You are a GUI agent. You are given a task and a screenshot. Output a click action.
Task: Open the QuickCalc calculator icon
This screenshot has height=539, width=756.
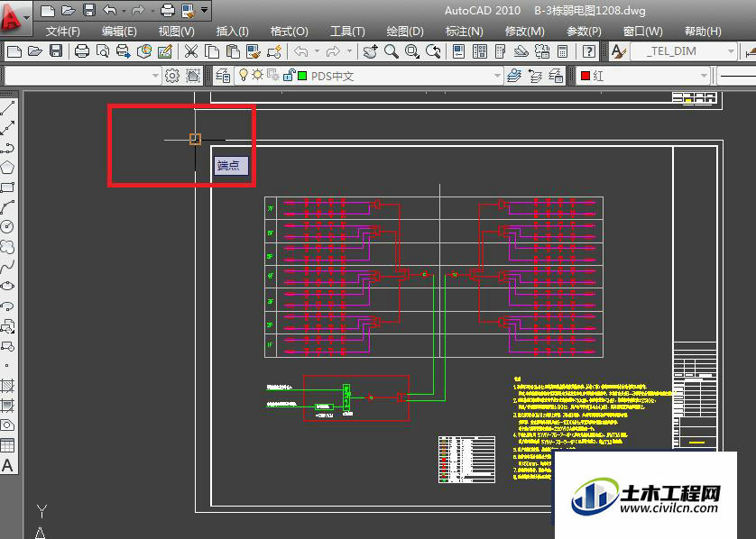pos(562,51)
